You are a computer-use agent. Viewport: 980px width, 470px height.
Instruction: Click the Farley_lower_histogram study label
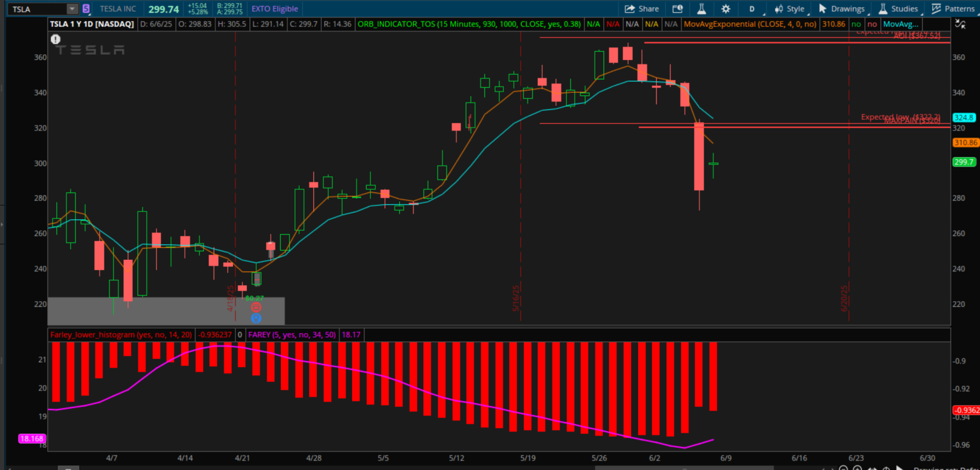[x=121, y=335]
